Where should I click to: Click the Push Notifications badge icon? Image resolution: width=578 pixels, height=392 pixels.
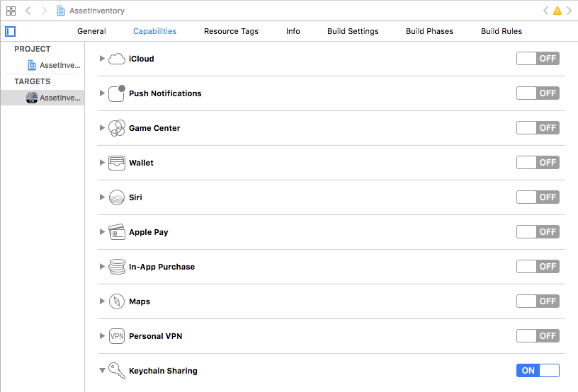116,93
